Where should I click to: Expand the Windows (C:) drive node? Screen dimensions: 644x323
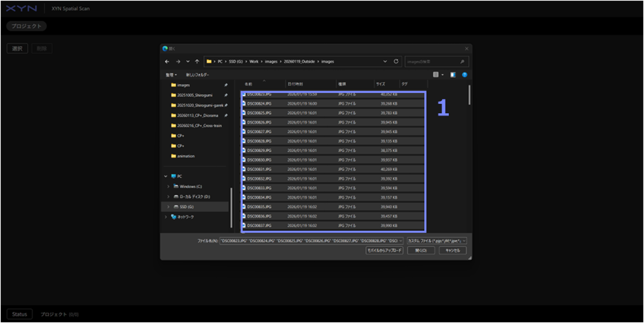pos(168,187)
